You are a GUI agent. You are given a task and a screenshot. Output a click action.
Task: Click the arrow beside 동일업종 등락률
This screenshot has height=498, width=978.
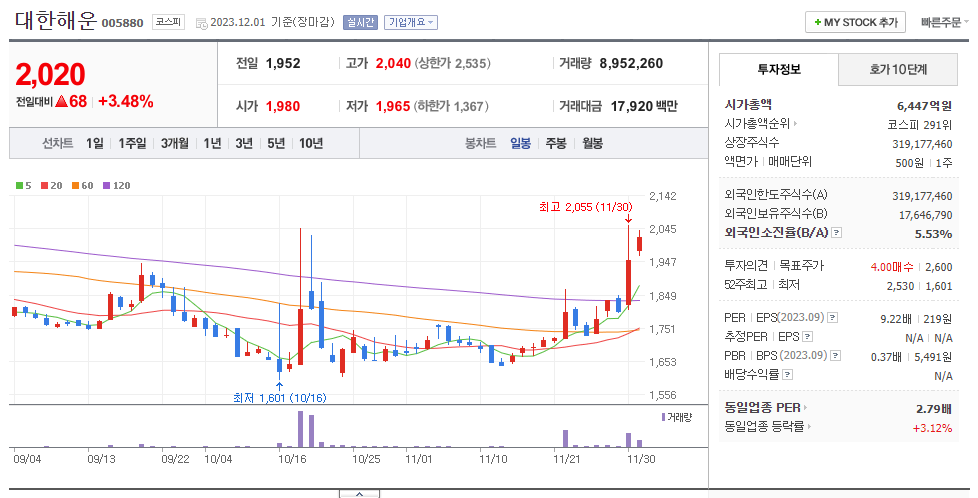[x=810, y=427]
